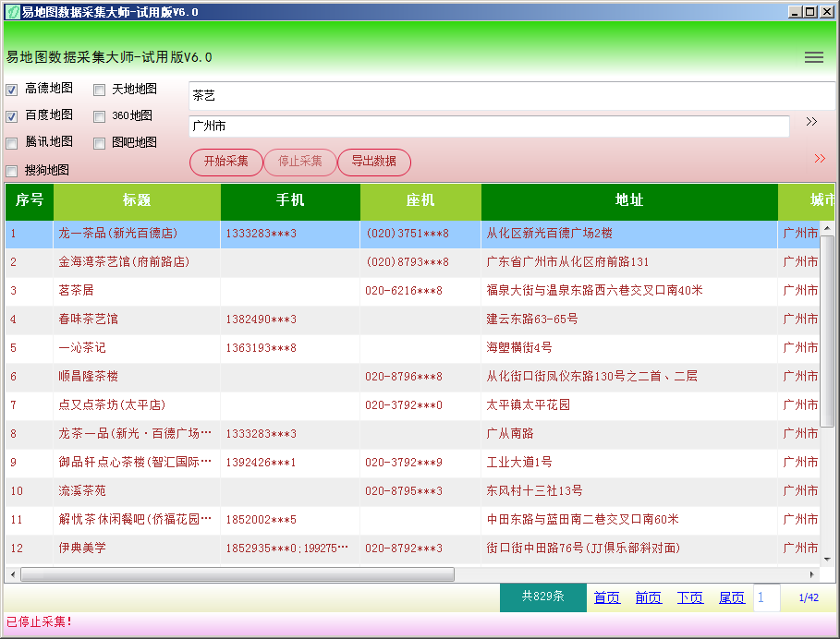Go to next page via 下页 link
Viewport: 840px width, 639px height.
(689, 597)
